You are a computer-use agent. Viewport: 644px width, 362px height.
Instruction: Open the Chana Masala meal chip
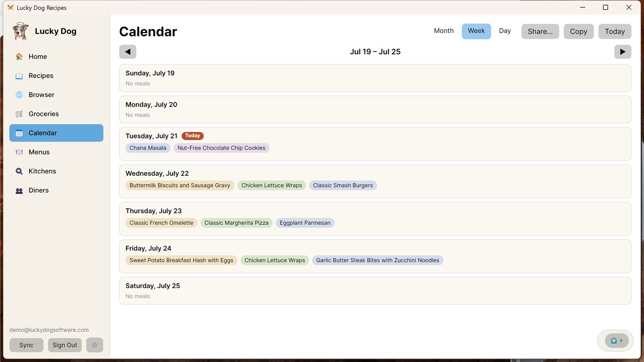148,148
